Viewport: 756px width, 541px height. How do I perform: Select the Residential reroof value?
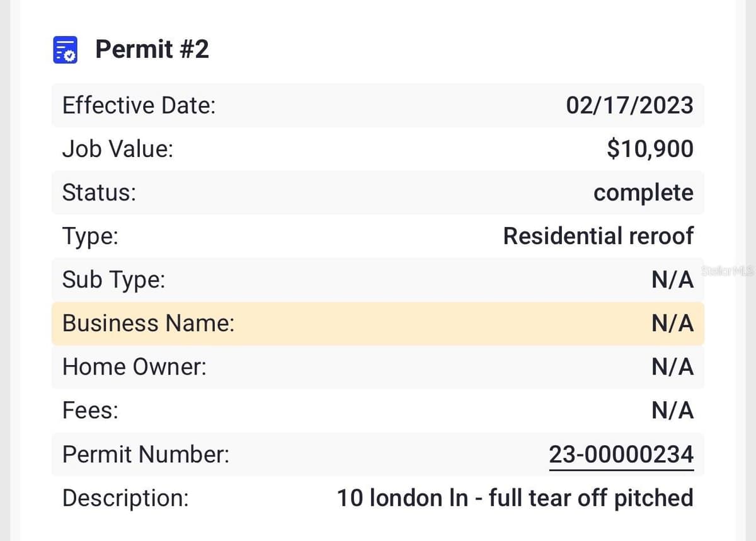point(598,236)
